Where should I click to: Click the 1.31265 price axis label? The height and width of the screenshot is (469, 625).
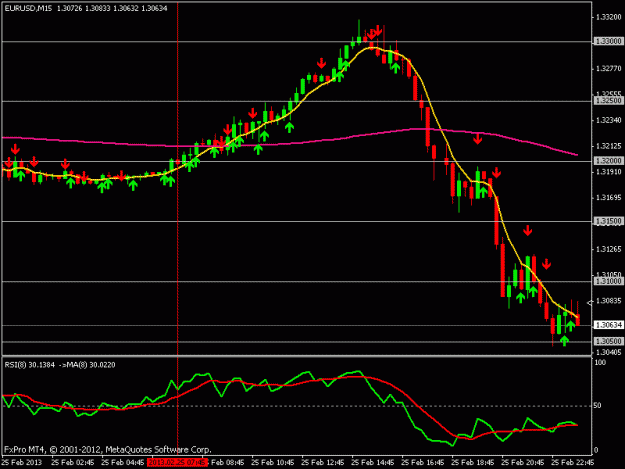608,249
